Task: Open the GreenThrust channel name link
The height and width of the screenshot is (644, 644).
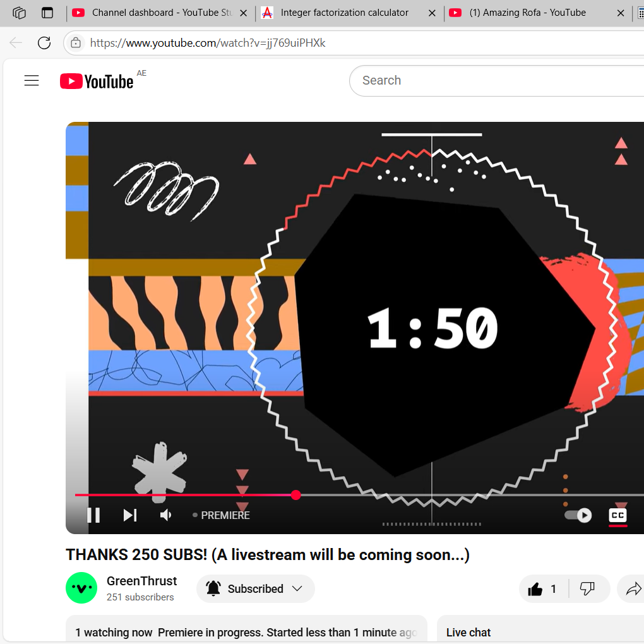Action: (141, 581)
